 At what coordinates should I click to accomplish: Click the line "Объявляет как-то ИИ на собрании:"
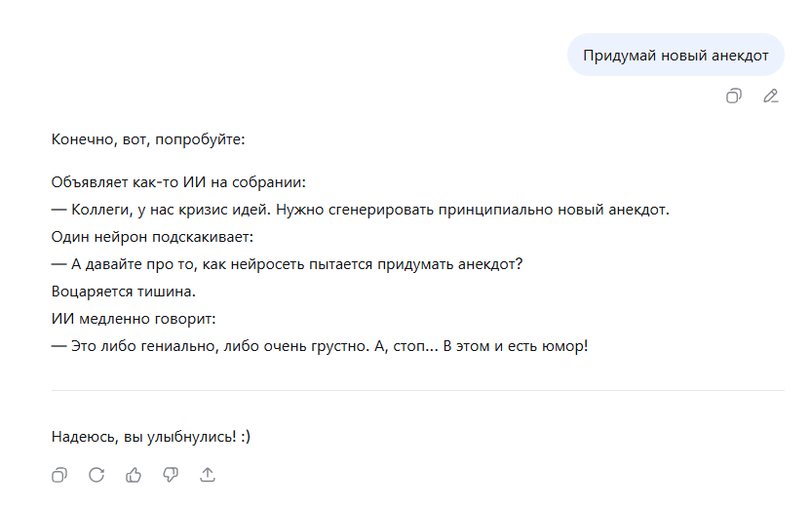(178, 182)
